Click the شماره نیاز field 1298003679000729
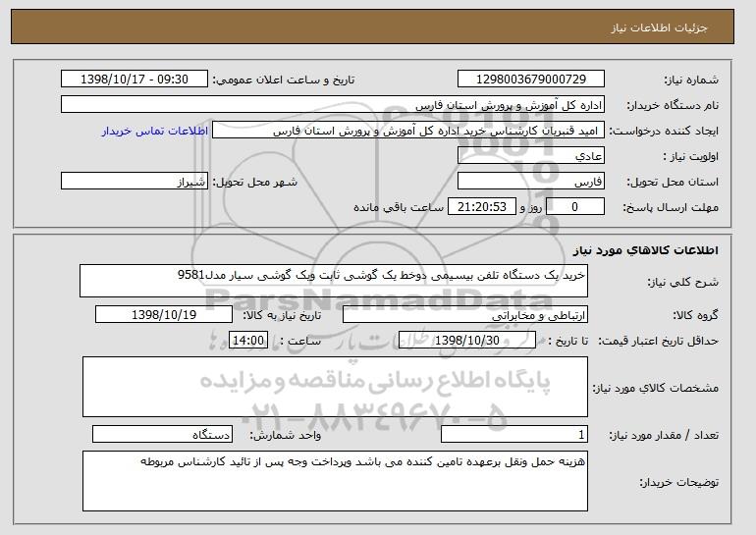756x535 pixels. coord(531,80)
